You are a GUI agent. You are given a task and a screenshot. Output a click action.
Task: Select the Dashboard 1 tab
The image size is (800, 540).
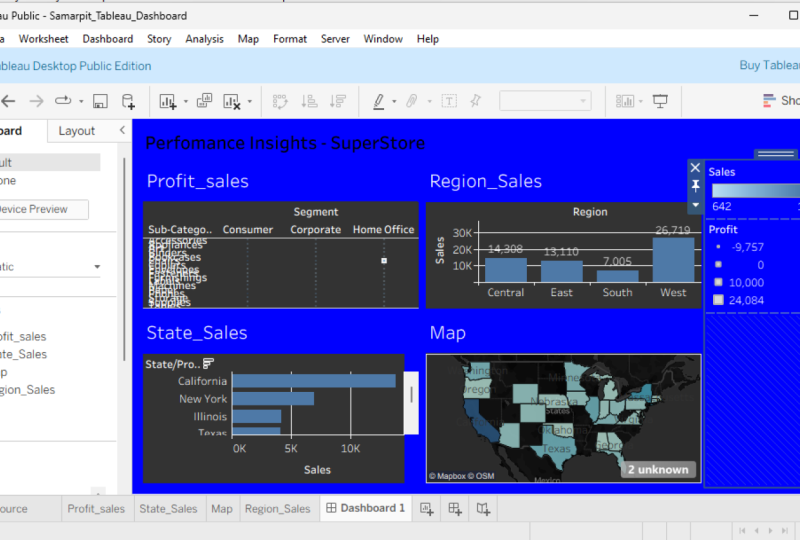click(366, 508)
